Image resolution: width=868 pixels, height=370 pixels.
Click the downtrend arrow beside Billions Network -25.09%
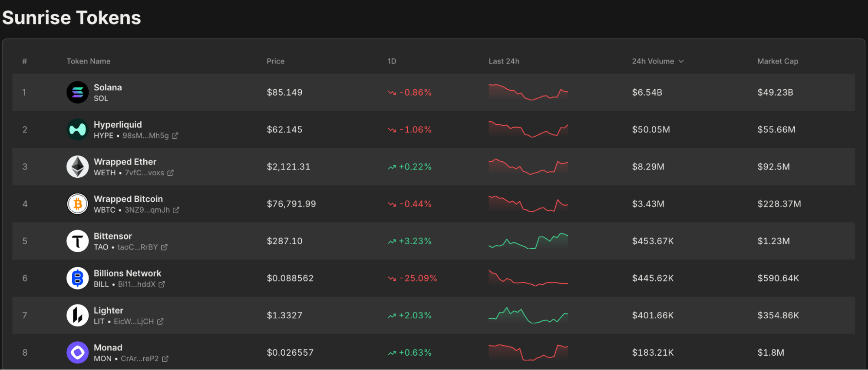(392, 278)
